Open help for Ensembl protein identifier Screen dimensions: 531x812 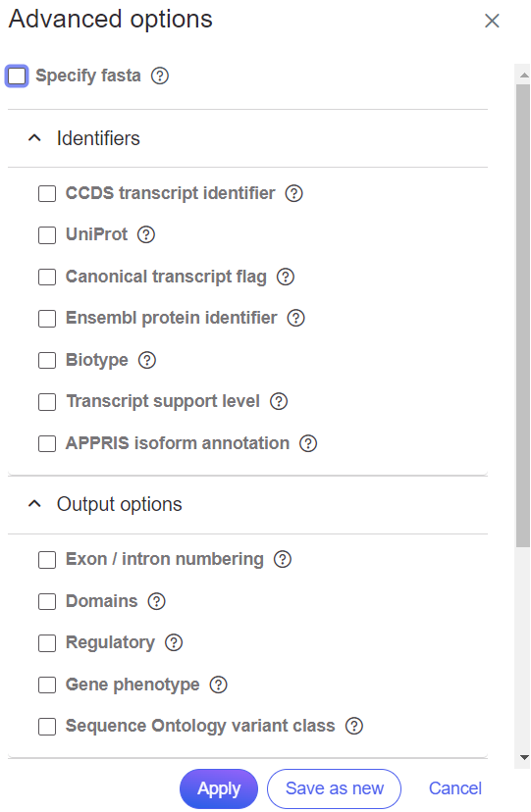coord(295,318)
